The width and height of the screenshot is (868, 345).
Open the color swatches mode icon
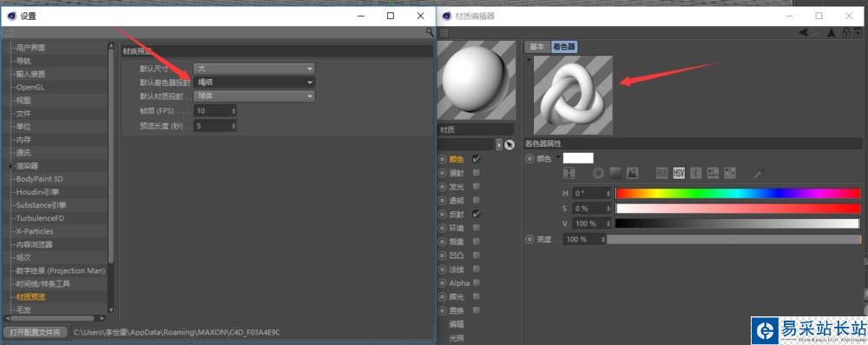(730, 173)
